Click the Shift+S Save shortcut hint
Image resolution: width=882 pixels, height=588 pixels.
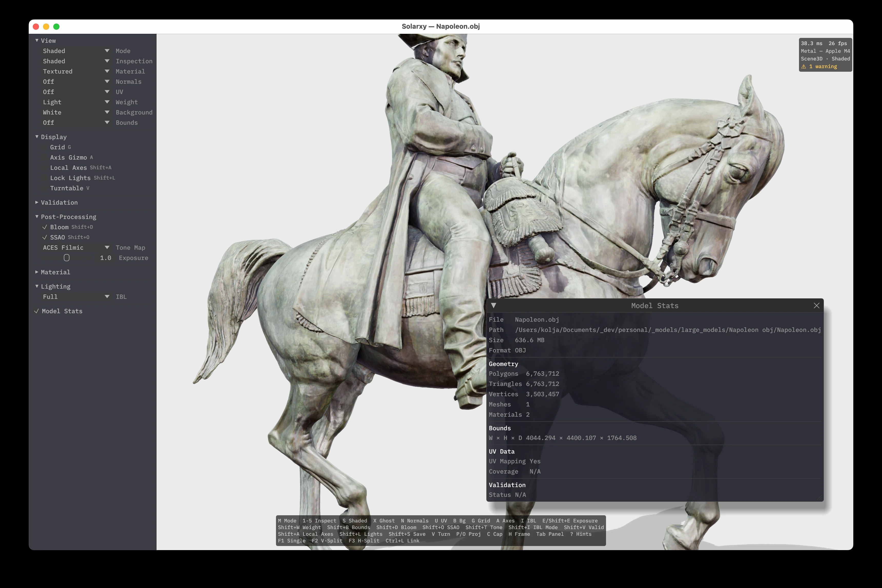pyautogui.click(x=407, y=534)
